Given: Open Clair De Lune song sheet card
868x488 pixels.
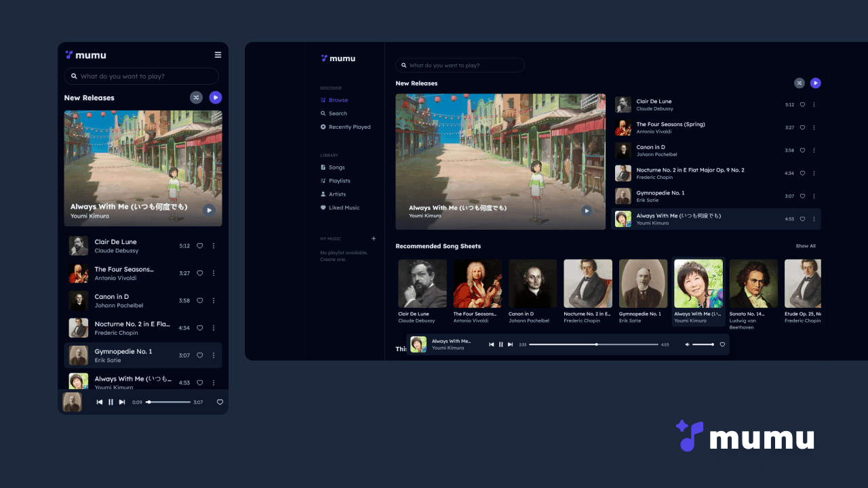Looking at the screenshot, I should tap(422, 291).
